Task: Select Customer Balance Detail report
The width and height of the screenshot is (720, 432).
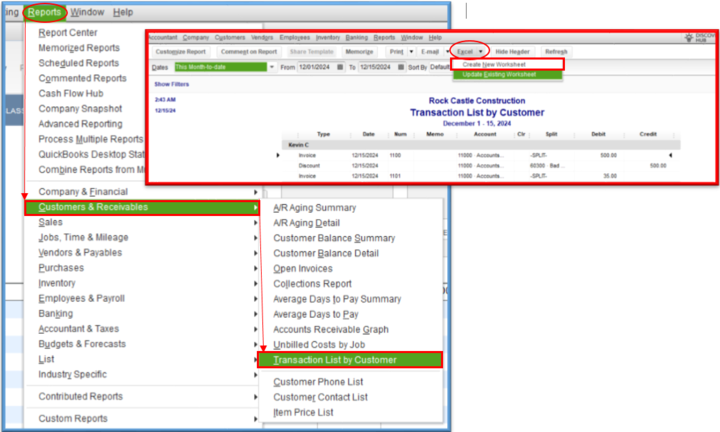Action: 326,253
